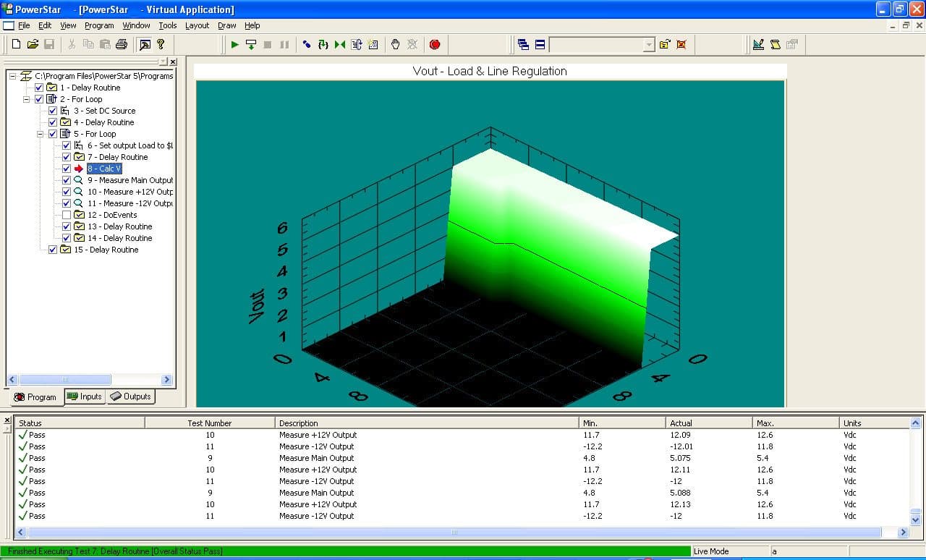Open the Program menu

pyautogui.click(x=99, y=25)
